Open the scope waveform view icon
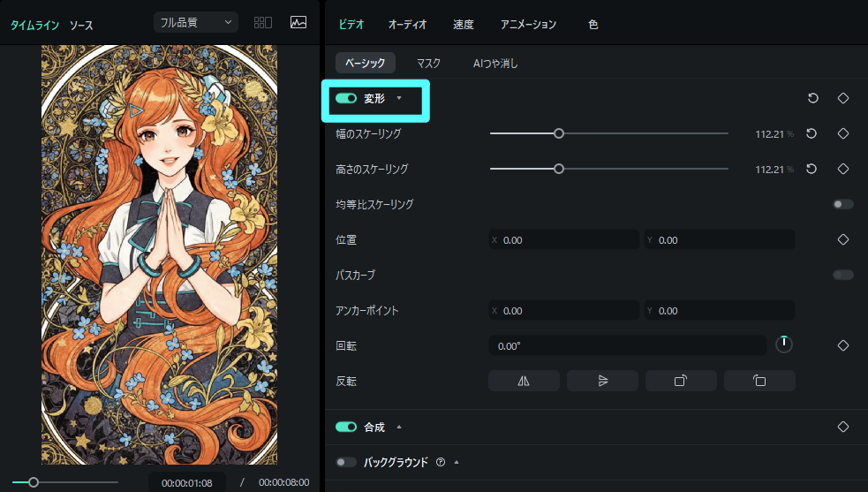The image size is (868, 492). click(x=298, y=22)
